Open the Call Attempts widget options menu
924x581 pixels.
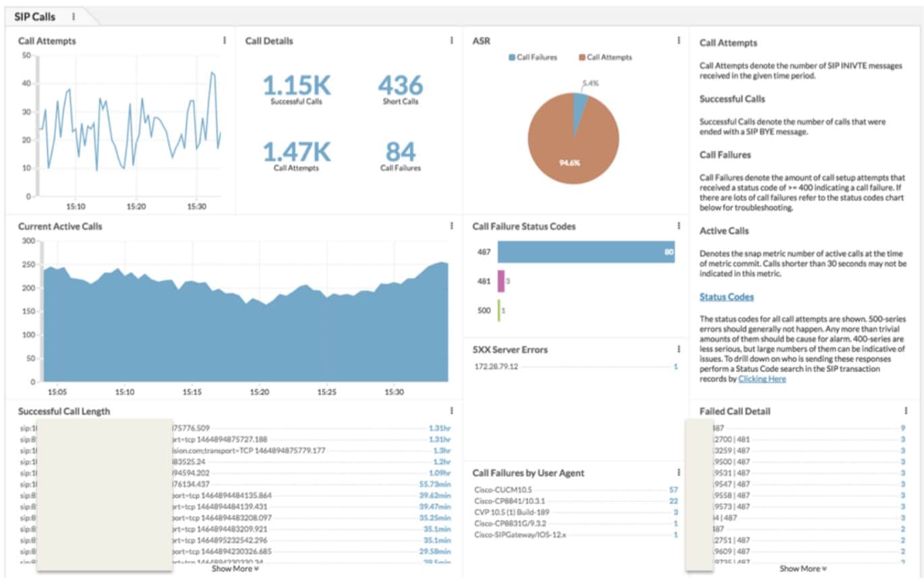point(225,40)
